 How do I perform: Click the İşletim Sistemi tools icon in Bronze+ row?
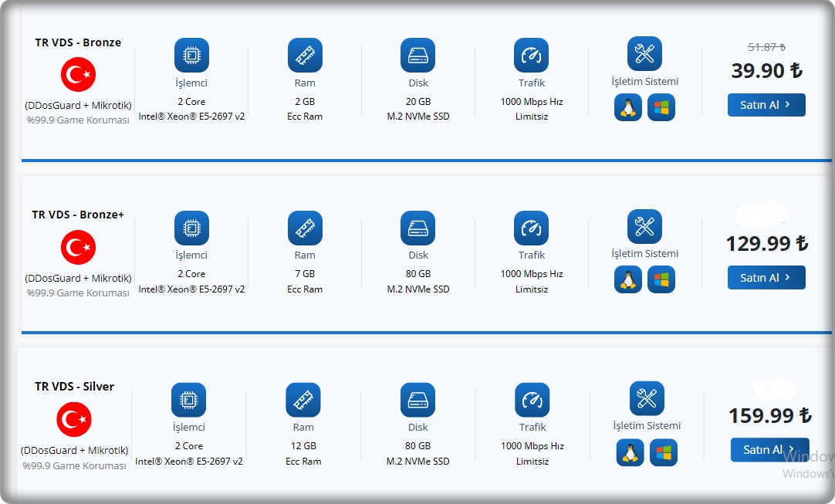644,226
